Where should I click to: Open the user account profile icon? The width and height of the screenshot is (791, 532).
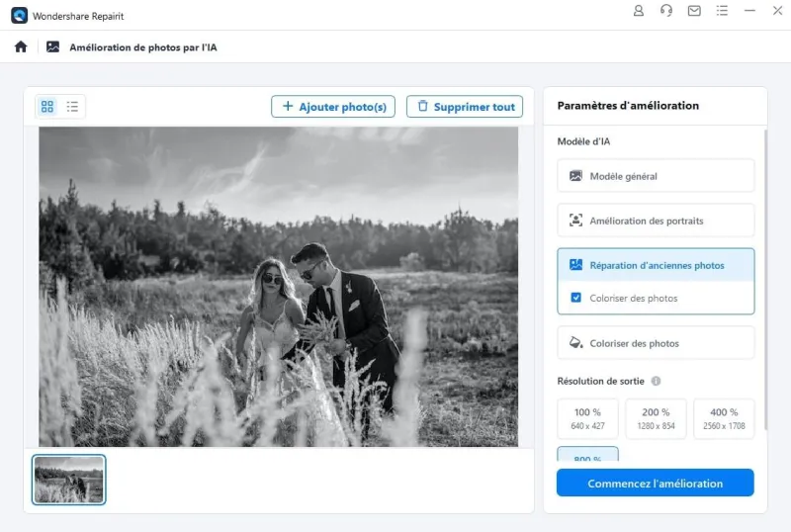(x=638, y=11)
